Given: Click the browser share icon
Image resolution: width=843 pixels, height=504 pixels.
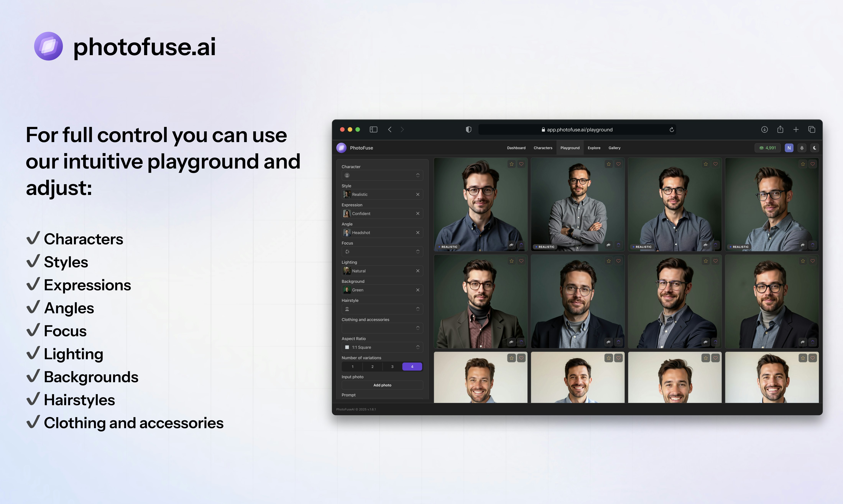Looking at the screenshot, I should (x=780, y=129).
